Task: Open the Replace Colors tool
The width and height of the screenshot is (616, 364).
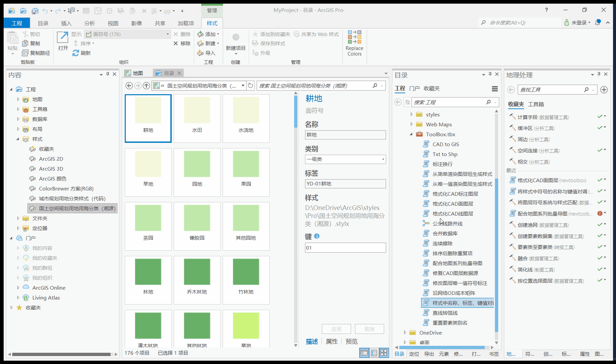Action: tap(354, 43)
